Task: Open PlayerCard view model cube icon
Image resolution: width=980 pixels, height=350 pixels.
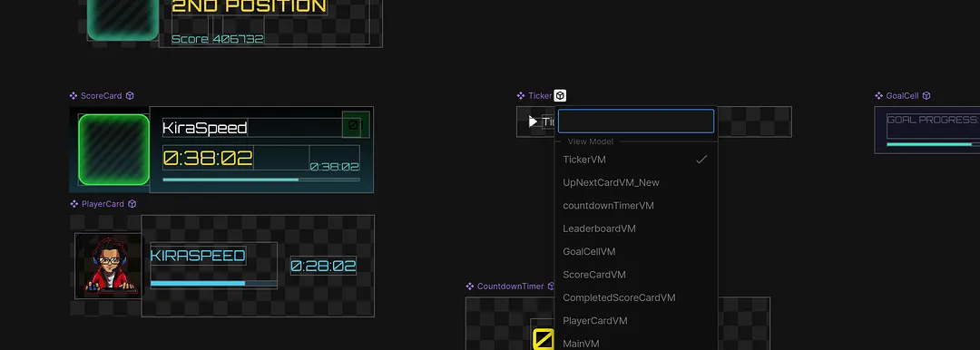Action: [x=132, y=204]
